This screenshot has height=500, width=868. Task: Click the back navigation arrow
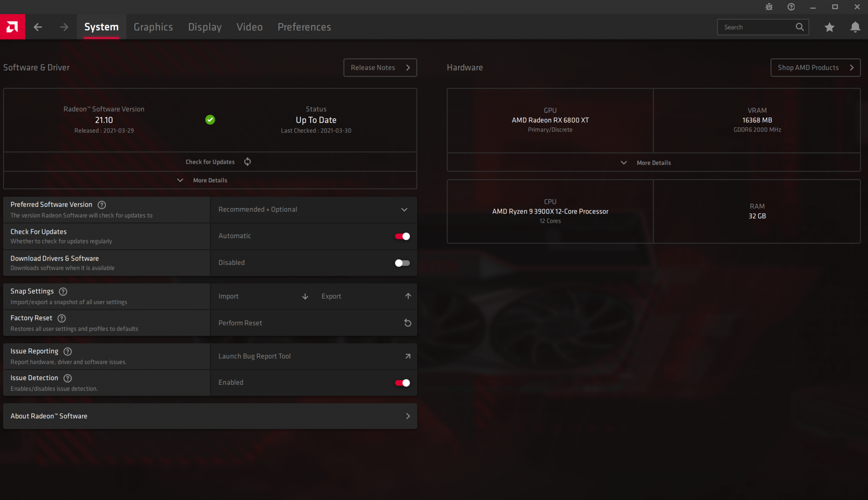[x=38, y=27]
